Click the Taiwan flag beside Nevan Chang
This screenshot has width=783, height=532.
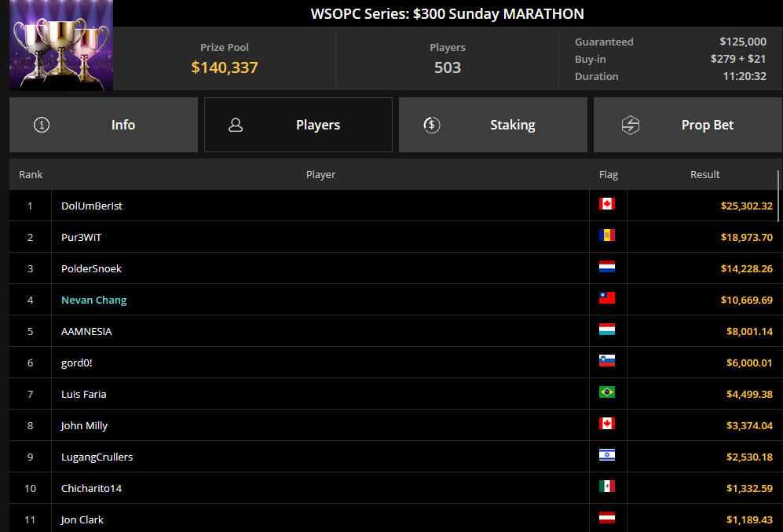[x=607, y=298]
